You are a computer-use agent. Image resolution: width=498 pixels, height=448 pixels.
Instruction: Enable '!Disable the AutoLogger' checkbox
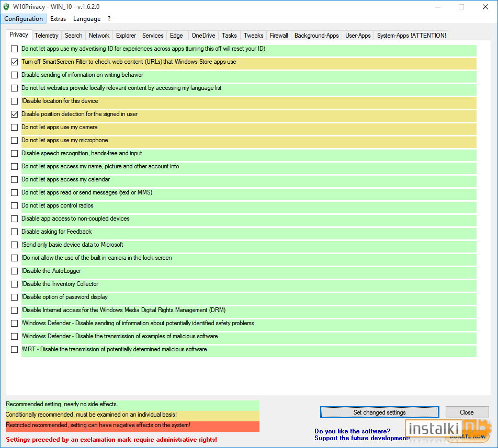tap(14, 271)
